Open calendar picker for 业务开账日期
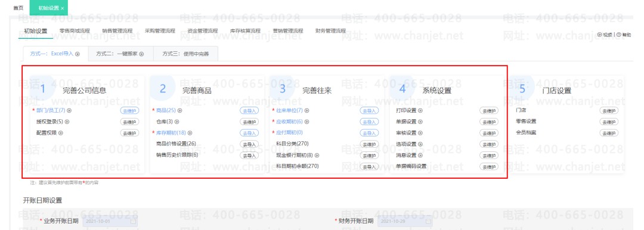Screen dimensions: 644x230 click(133, 221)
